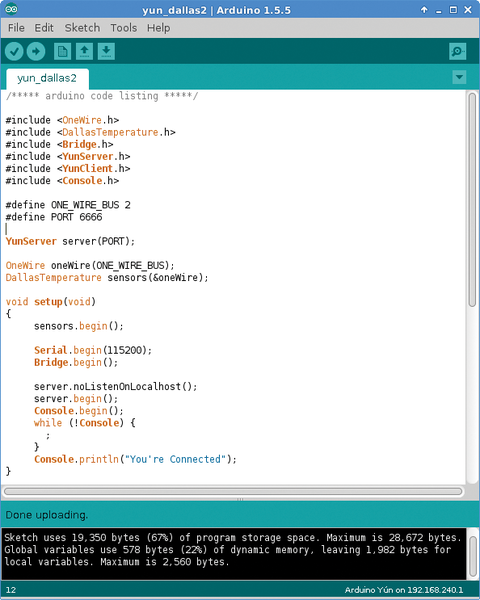Screen dimensions: 480x600
Task: Click the Verify checkmark button
Action: tap(15, 51)
